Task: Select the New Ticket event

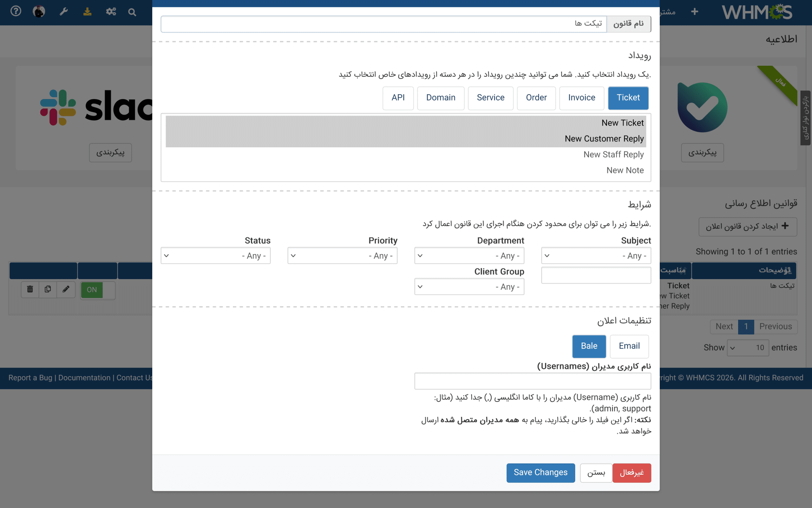Action: click(406, 123)
